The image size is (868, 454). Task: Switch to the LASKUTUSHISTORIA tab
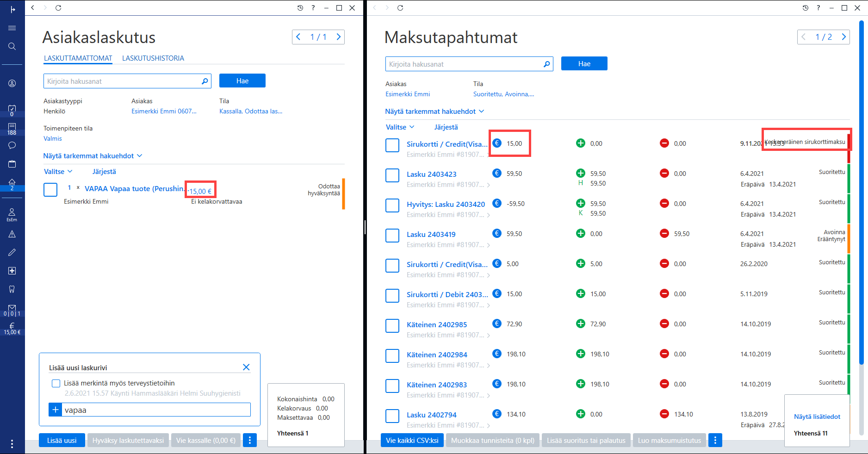pos(153,58)
